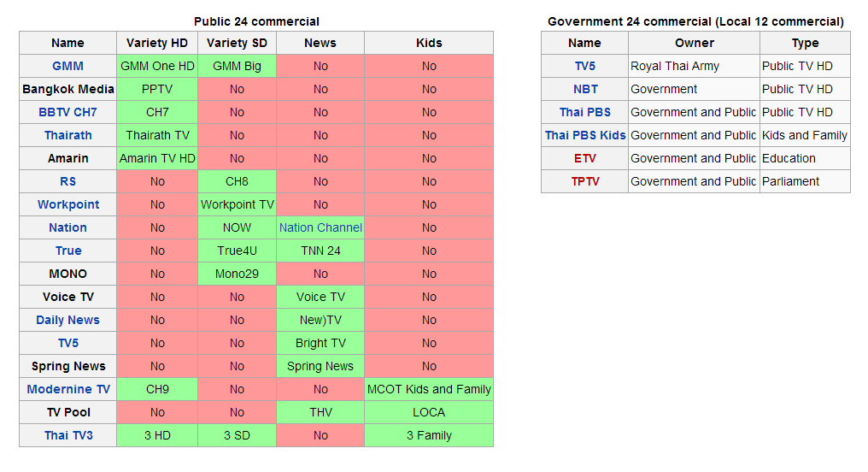868x472 pixels.
Task: Select the Amarin TV HD cell
Action: click(x=157, y=158)
